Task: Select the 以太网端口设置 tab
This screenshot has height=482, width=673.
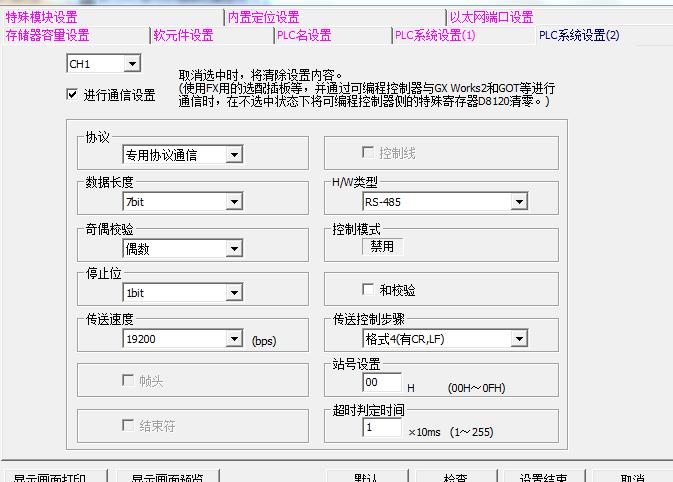Action: [x=491, y=17]
